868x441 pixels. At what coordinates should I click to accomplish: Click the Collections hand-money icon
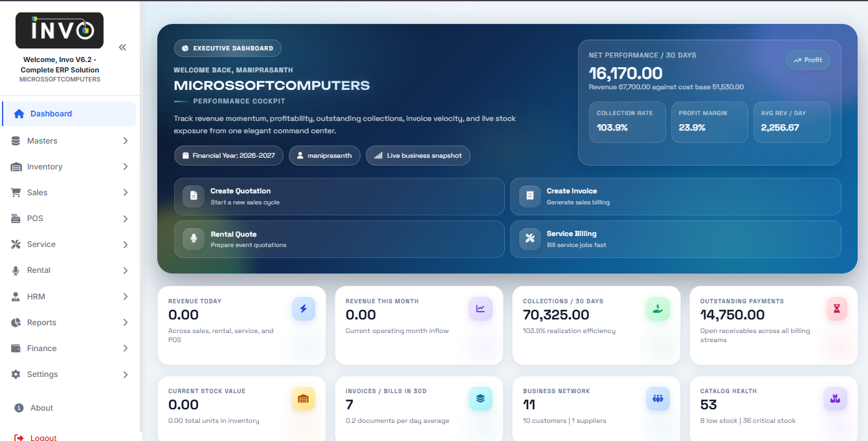tap(658, 309)
